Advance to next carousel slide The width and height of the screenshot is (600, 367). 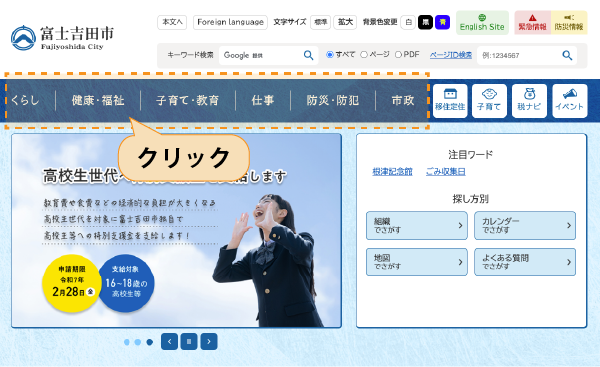pos(209,341)
